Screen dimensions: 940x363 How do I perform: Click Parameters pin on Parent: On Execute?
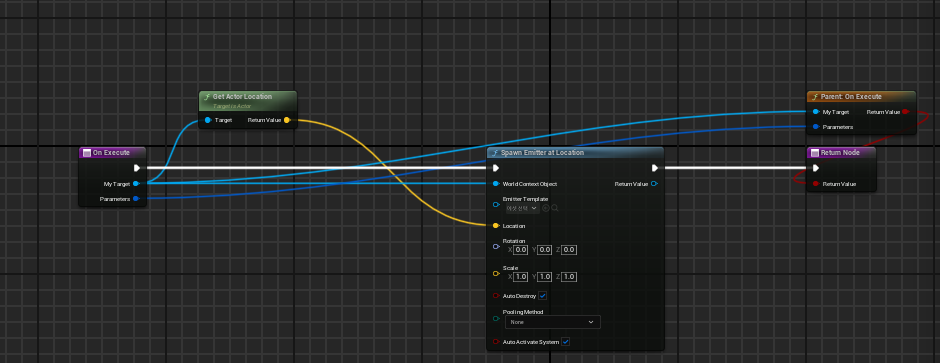tap(816, 127)
